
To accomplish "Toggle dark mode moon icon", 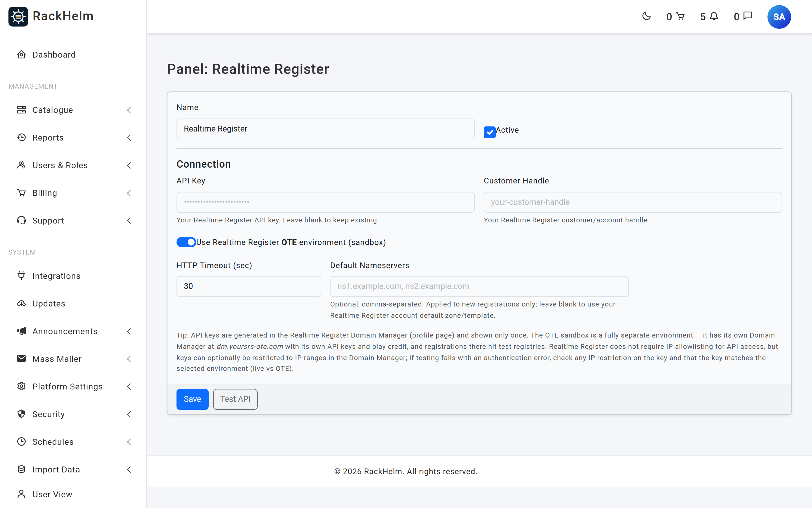I will pos(646,16).
